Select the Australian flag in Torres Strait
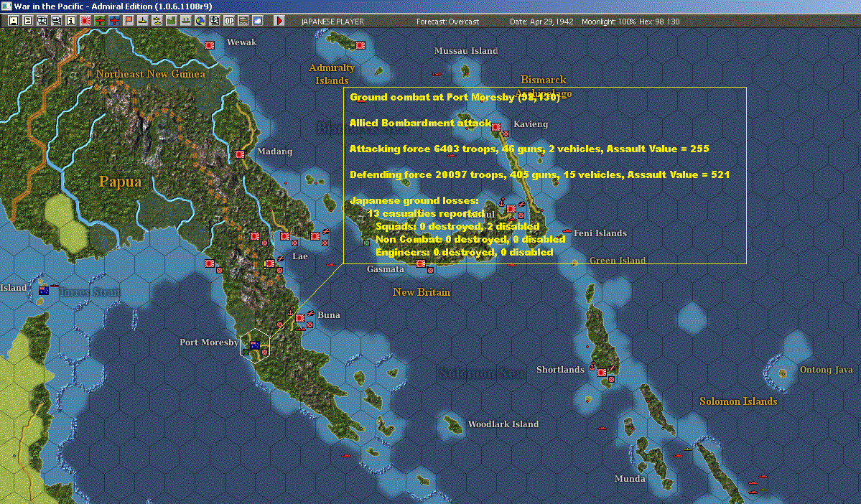The height and width of the screenshot is (504, 861). coord(44,291)
